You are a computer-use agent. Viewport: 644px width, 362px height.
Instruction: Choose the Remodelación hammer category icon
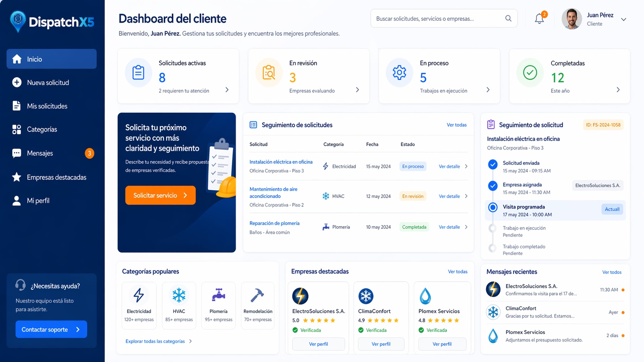(x=258, y=295)
